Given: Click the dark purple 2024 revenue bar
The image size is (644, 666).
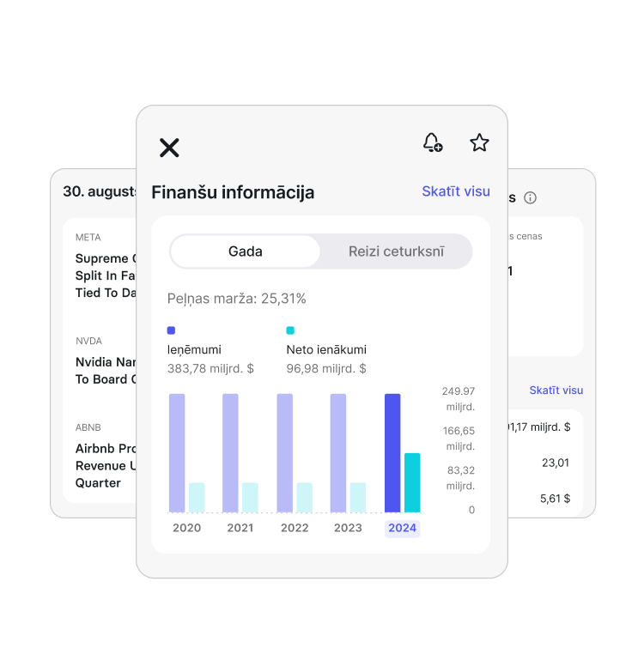Looking at the screenshot, I should (392, 453).
